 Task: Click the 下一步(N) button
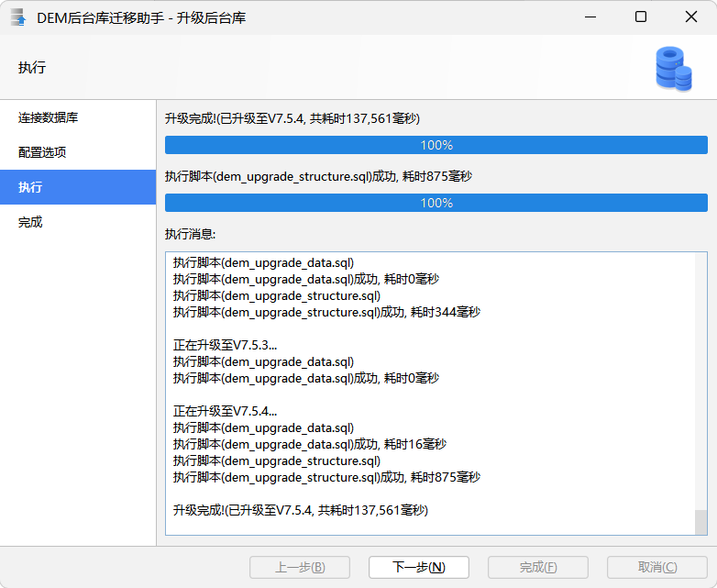(419, 568)
